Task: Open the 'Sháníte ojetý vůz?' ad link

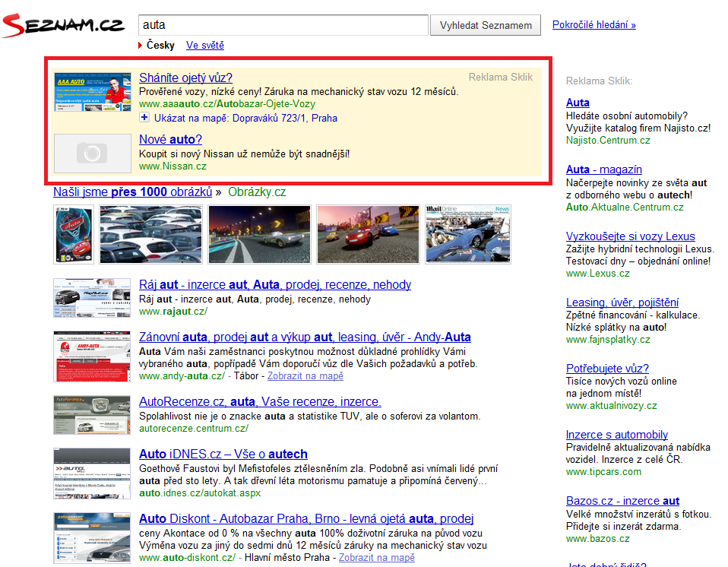Action: pos(185,78)
